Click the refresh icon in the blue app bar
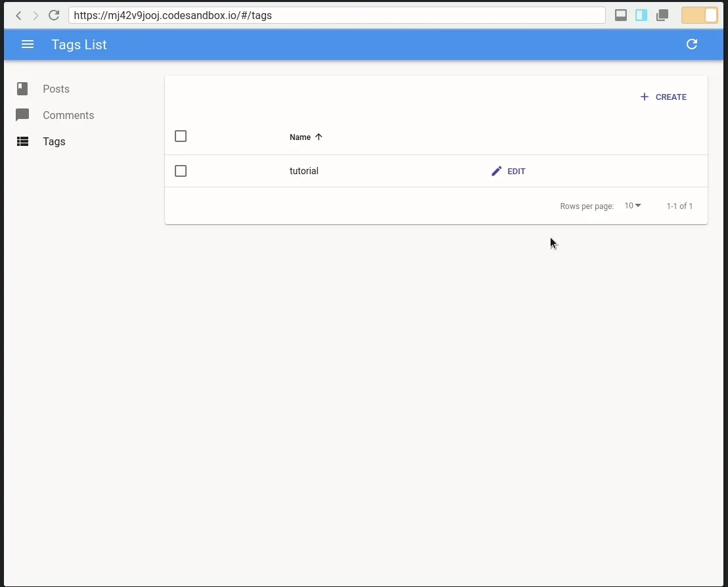The width and height of the screenshot is (728, 587). tap(692, 44)
